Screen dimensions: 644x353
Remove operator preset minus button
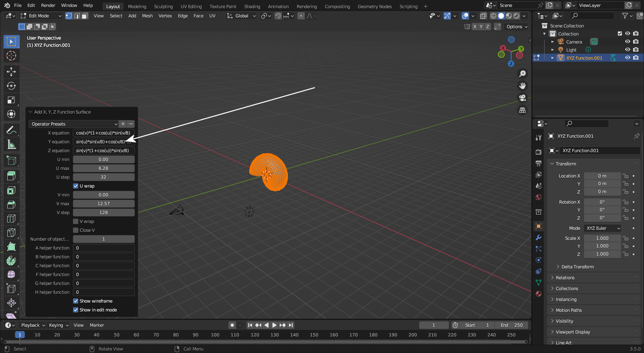coord(131,124)
